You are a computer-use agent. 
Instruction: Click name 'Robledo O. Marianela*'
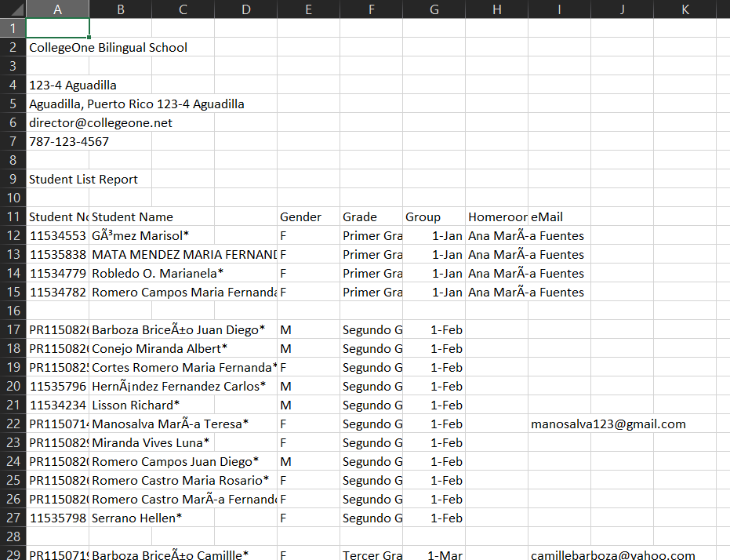158,273
